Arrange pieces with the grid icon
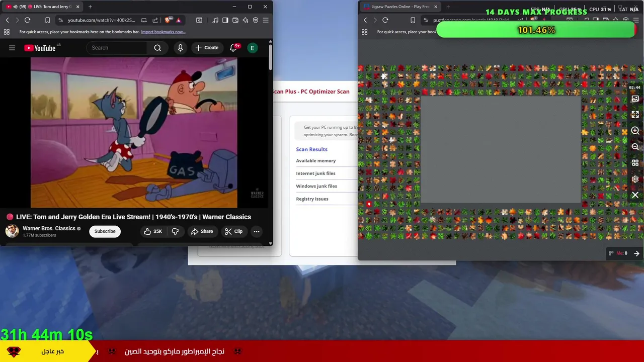Image resolution: width=644 pixels, height=362 pixels. 635,163
